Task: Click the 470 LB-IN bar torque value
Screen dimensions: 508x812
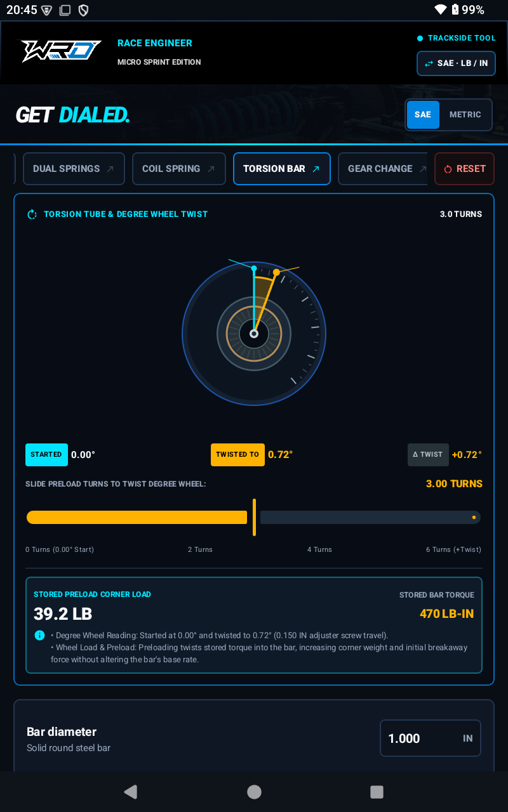Action: [x=447, y=613]
